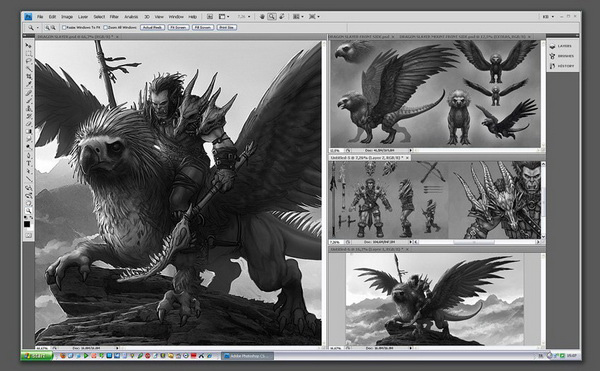Click scroll-down arrow of Untitled-5 window
The height and width of the screenshot is (371, 600).
[543, 237]
